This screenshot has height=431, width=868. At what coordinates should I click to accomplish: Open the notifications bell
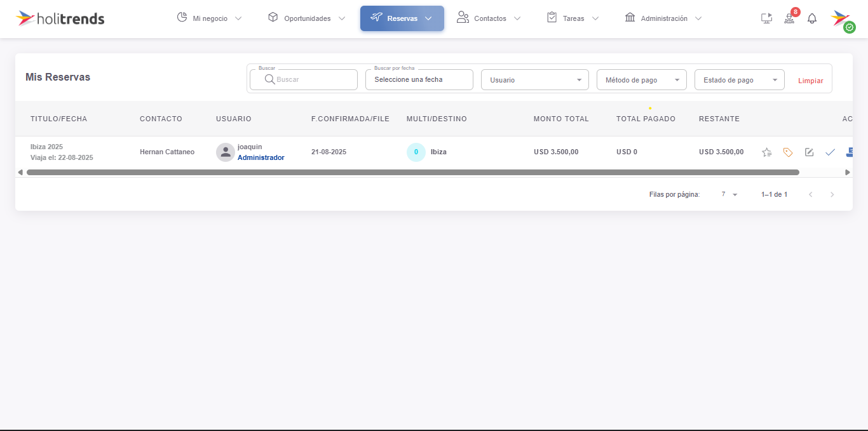pyautogui.click(x=812, y=18)
